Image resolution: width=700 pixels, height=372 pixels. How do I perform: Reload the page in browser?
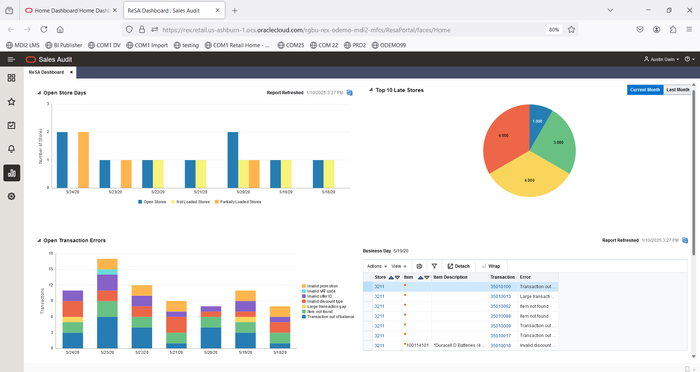coord(44,29)
